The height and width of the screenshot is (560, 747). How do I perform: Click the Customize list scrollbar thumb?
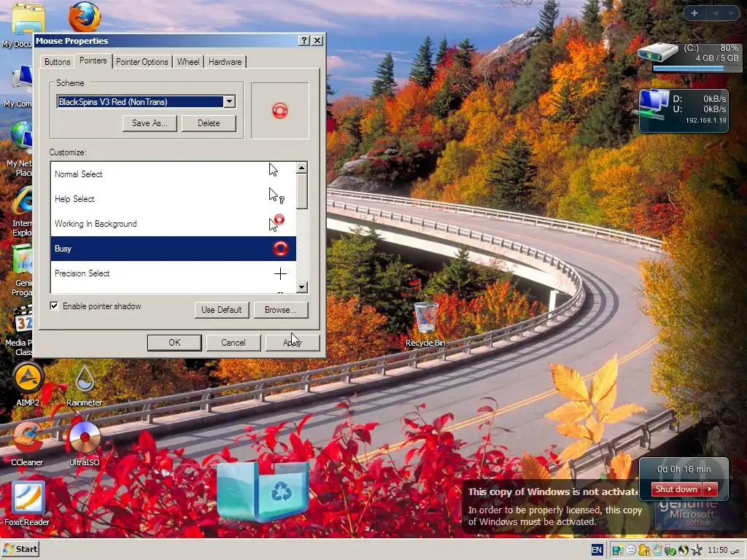[x=301, y=191]
